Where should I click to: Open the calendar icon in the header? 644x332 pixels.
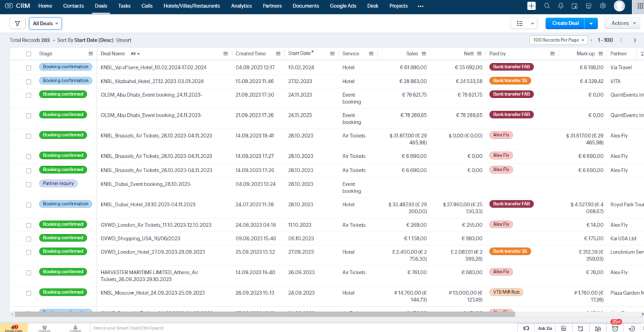pyautogui.click(x=575, y=6)
